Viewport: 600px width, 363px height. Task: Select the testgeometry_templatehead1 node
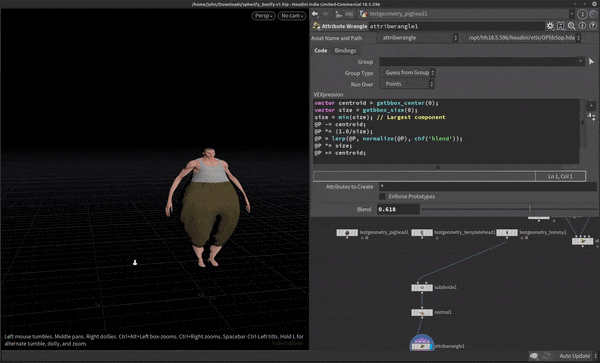tap(422, 233)
